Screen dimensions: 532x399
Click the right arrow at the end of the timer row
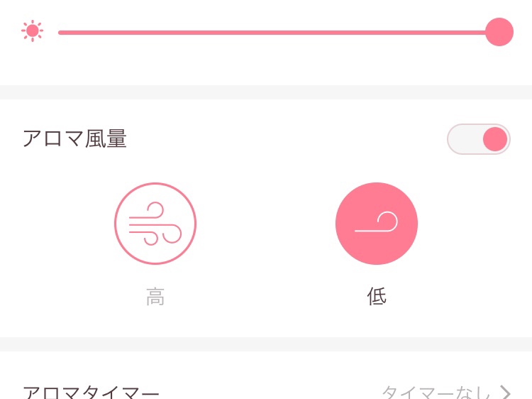(x=506, y=392)
